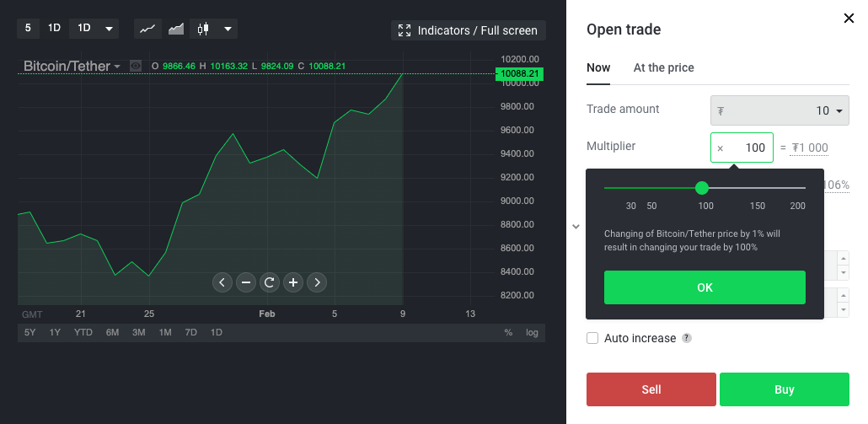Click the multiplier slider handle at 100
Screen dimensions: 868x424
702,188
